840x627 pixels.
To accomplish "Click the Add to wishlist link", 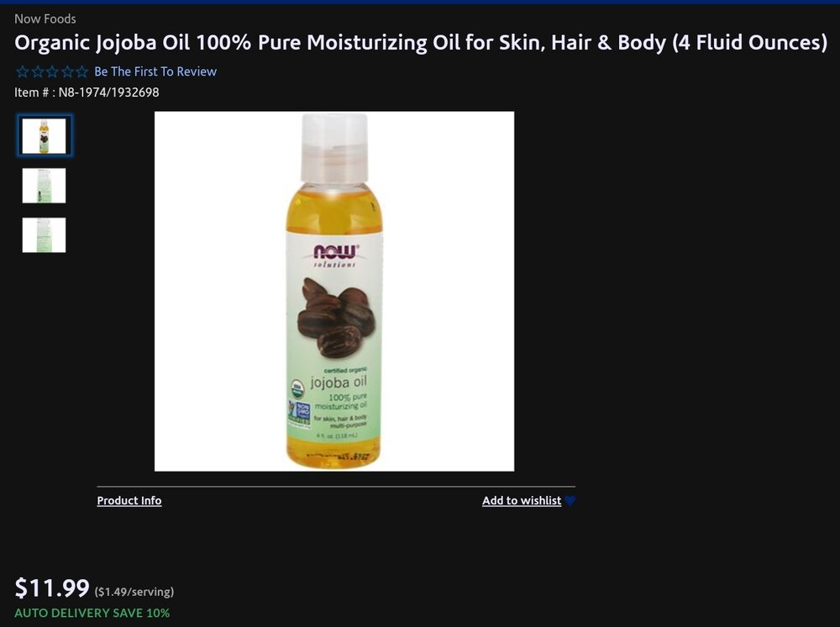I will pyautogui.click(x=522, y=501).
